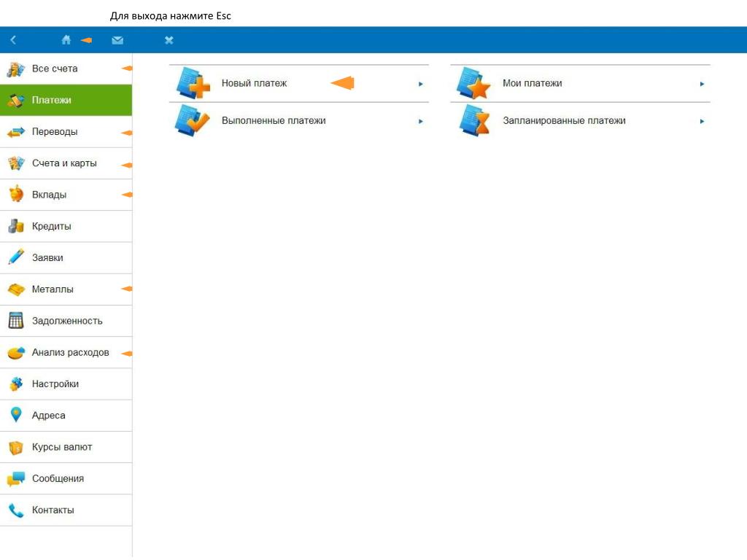The width and height of the screenshot is (747, 560).
Task: Click the Задолженность calculator icon
Action: [x=16, y=321]
